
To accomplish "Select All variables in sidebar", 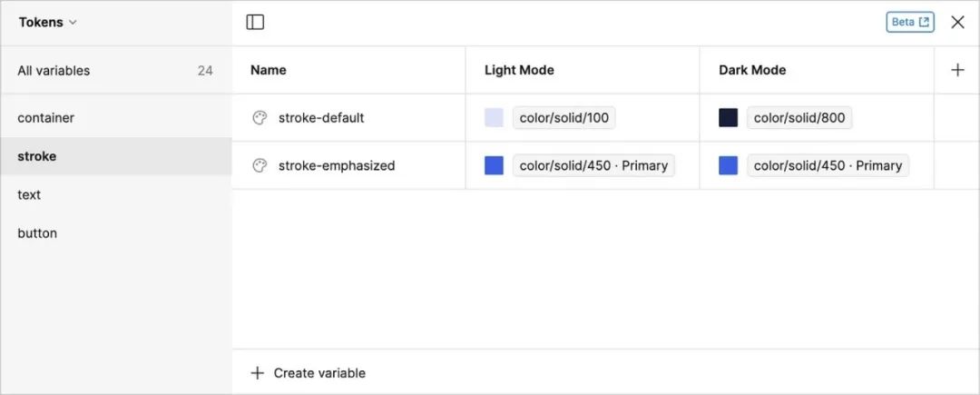I will 54,71.
